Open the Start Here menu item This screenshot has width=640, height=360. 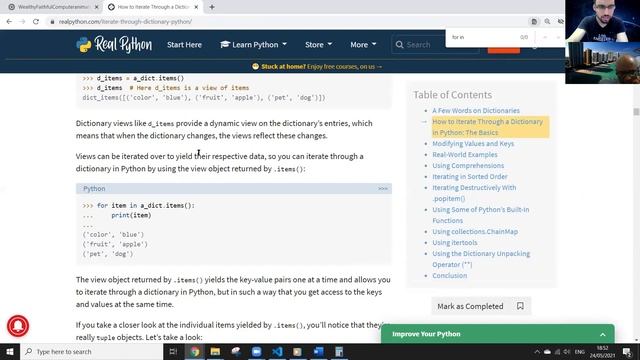[x=184, y=44]
